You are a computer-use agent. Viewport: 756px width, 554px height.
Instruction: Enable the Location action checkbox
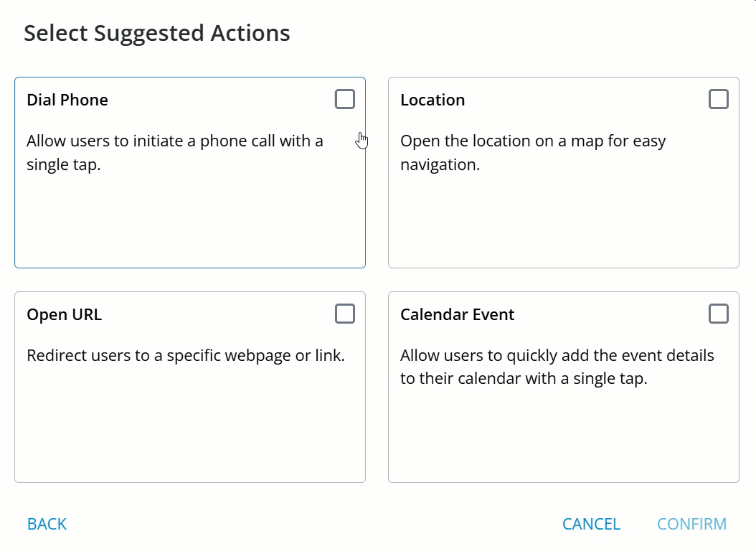click(x=719, y=99)
